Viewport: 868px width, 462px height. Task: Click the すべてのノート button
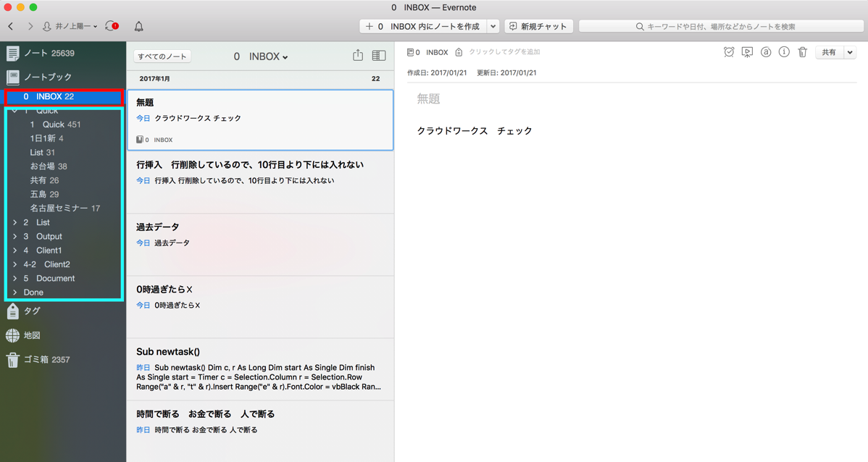(x=162, y=56)
